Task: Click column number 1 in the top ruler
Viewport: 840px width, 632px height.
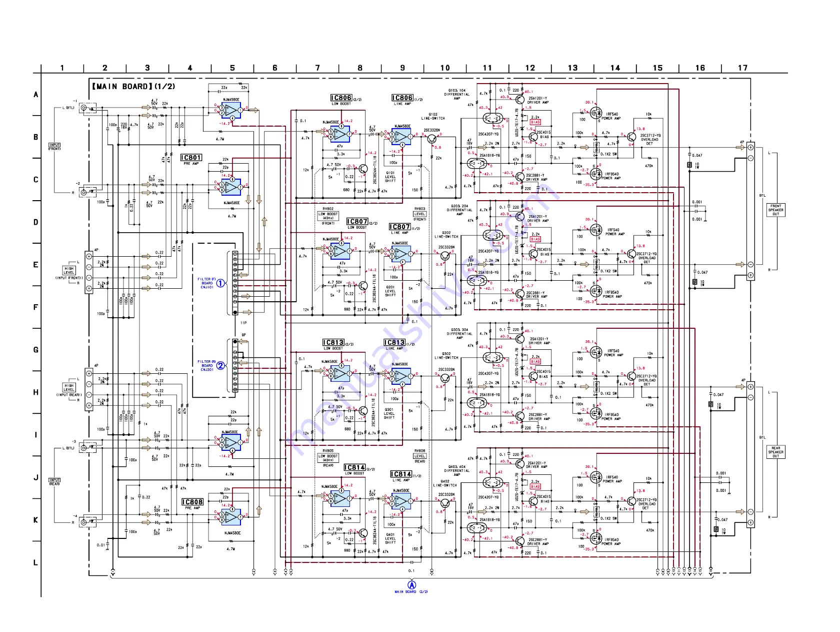Action: pyautogui.click(x=62, y=68)
